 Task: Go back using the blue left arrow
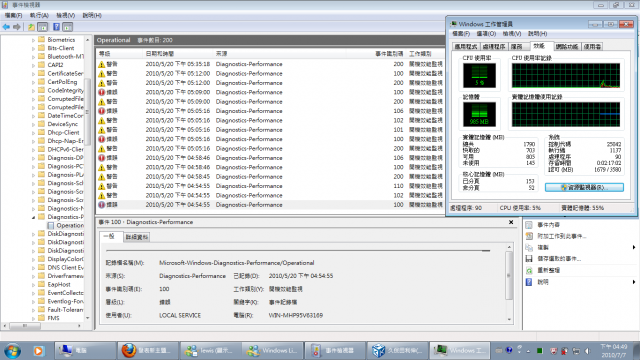(x=6, y=27)
